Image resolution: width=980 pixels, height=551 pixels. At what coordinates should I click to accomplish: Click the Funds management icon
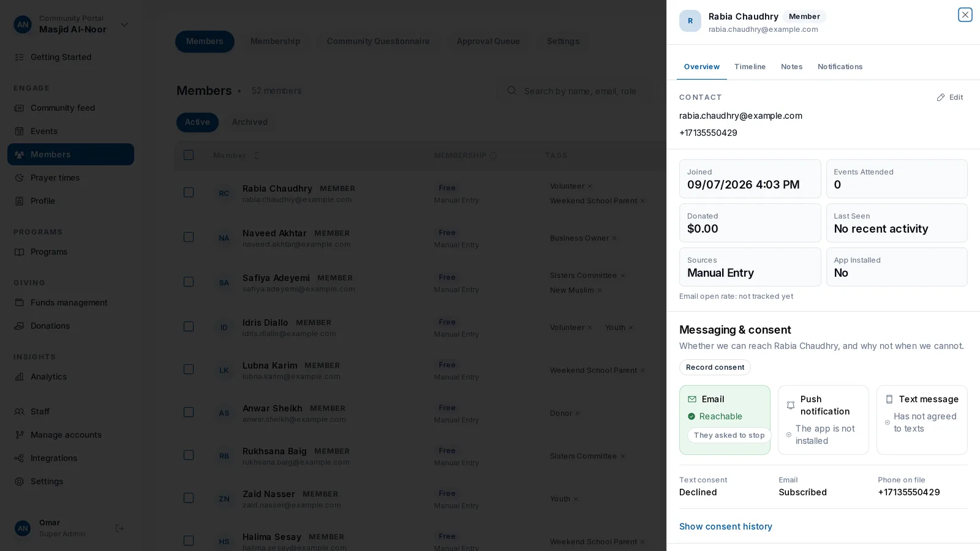[20, 302]
